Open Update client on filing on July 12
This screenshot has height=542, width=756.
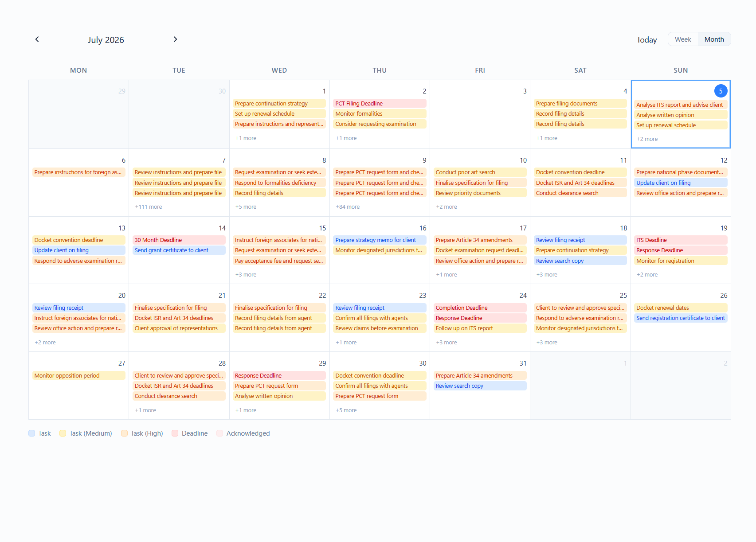tap(681, 183)
